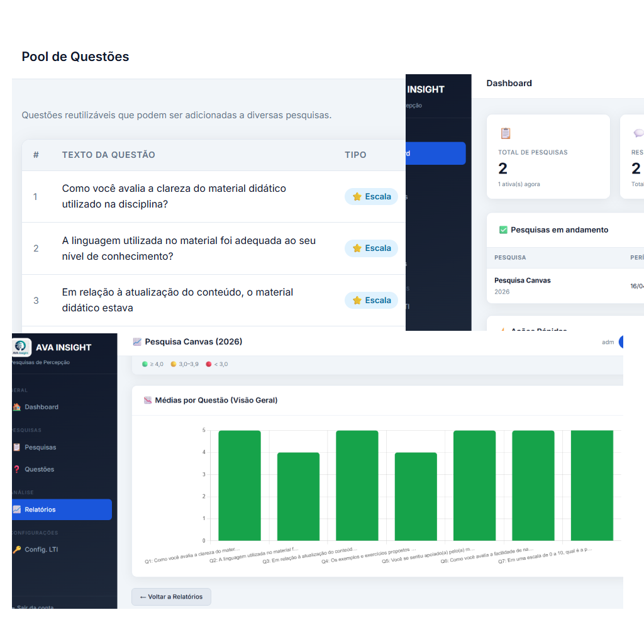Click the red < 3,0 legend dot
The image size is (644, 644).
coord(209,364)
